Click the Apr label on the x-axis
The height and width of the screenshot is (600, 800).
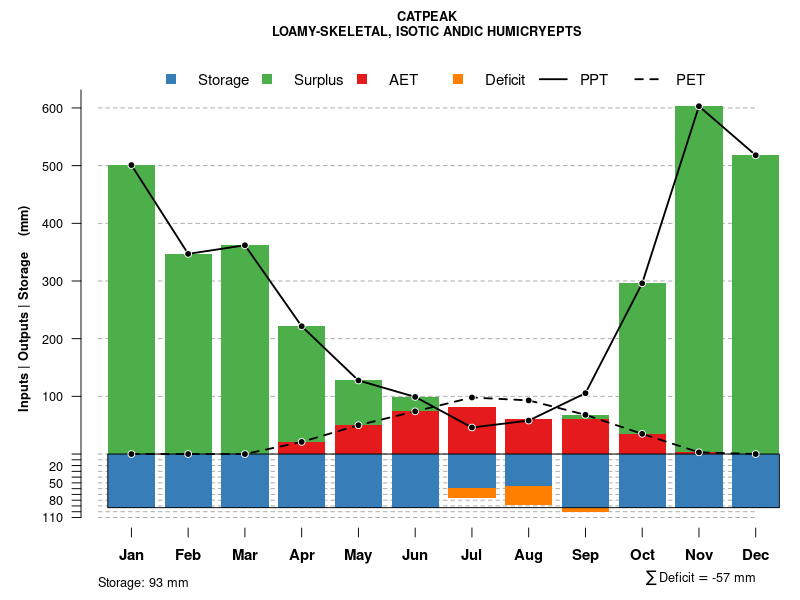tap(301, 555)
